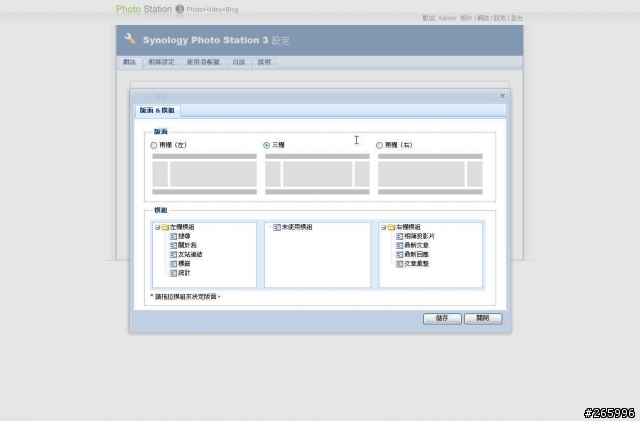Viewport: 640px width, 421px height.
Task: Click the 關於我 module icon
Action: (173, 245)
